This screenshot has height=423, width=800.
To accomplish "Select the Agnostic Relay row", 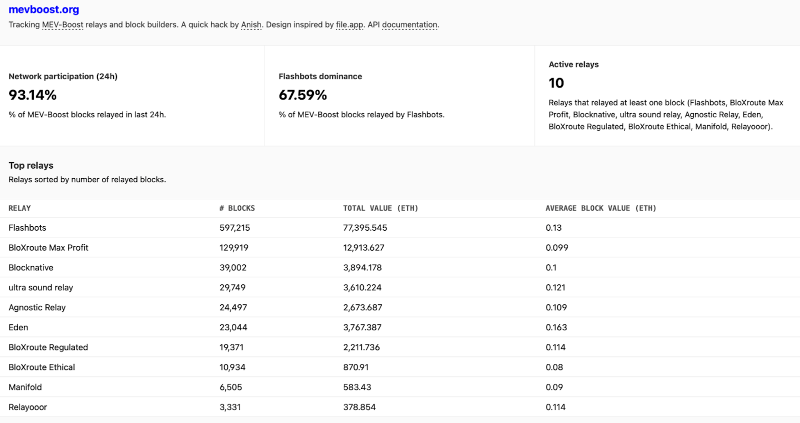I will click(38, 308).
